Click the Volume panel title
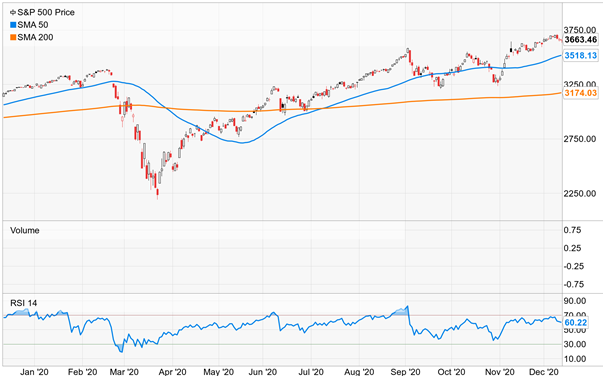 click(x=25, y=230)
